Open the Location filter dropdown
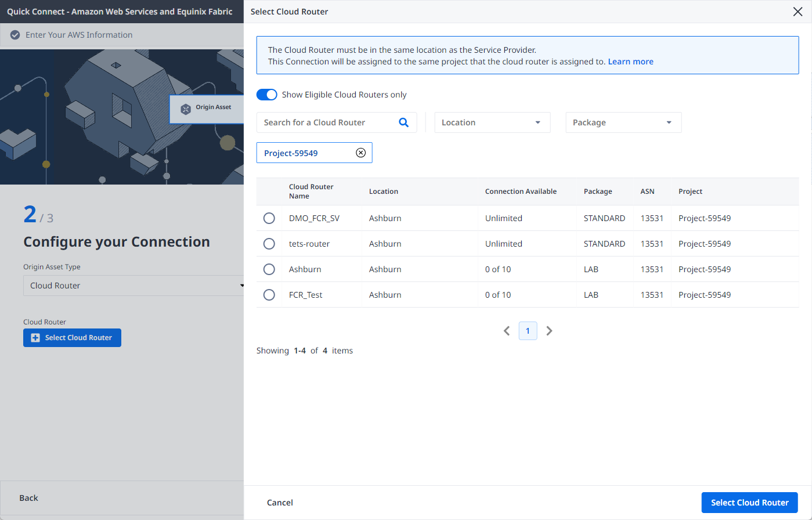Screen dimensions: 812x520 click(492, 122)
